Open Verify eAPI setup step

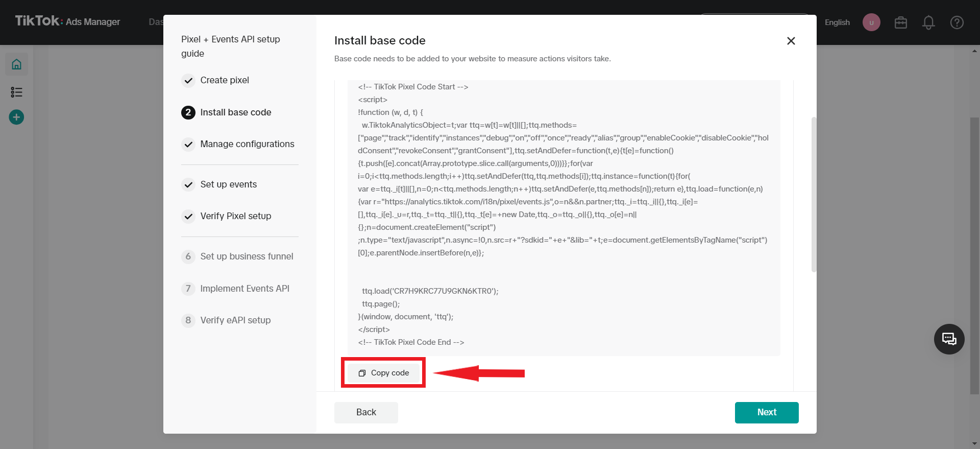[x=227, y=320]
